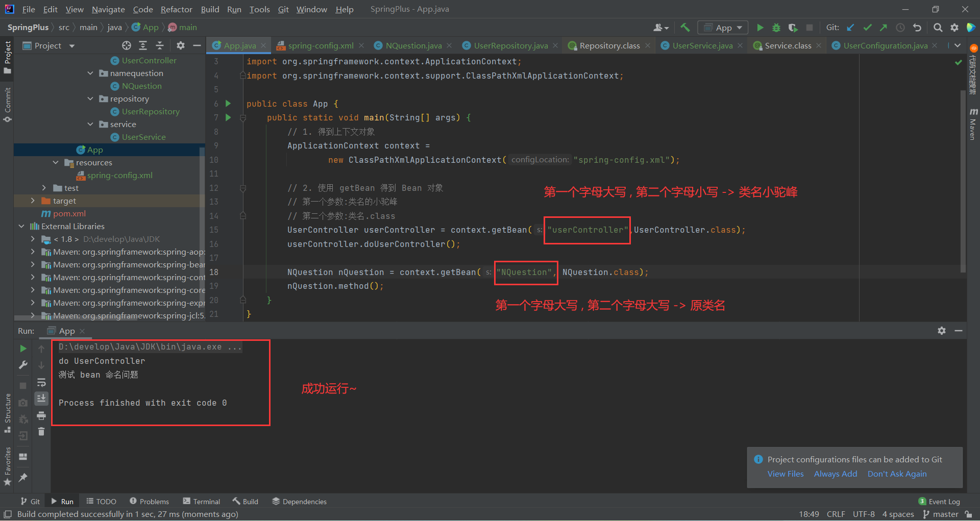
Task: Collapse the service package
Action: pos(90,124)
